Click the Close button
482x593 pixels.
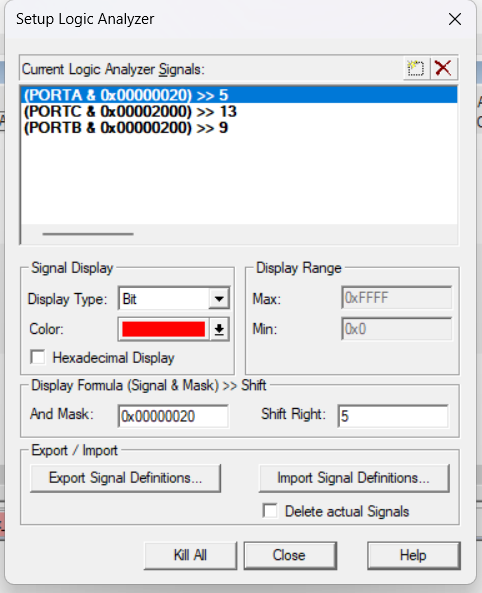tap(290, 555)
